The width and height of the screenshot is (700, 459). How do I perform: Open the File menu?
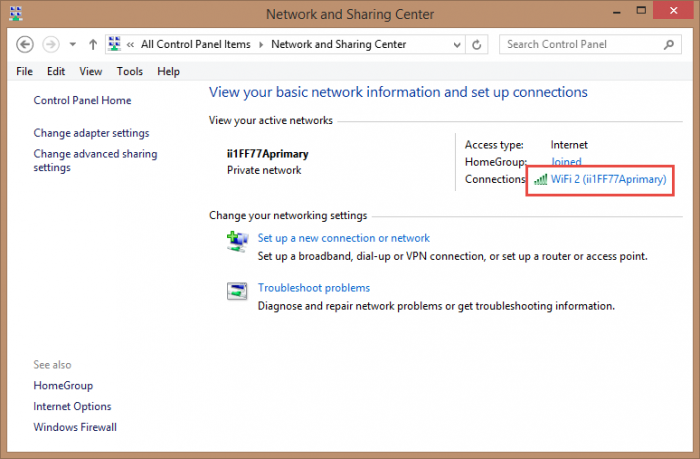[x=24, y=71]
